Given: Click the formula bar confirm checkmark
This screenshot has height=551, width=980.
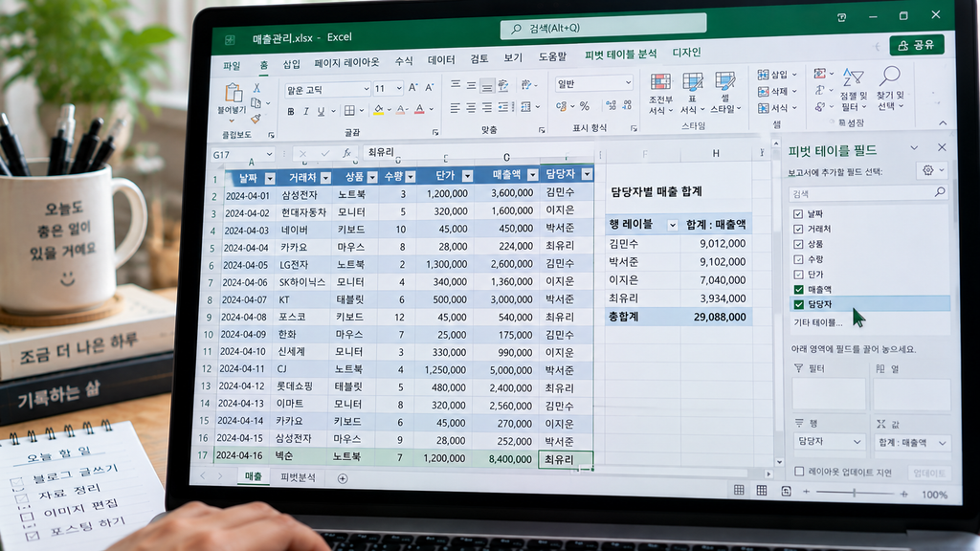Looking at the screenshot, I should [325, 153].
